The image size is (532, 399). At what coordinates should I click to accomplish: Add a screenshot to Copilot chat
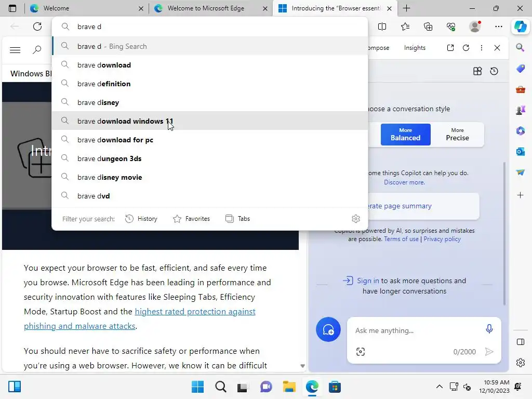(x=361, y=352)
